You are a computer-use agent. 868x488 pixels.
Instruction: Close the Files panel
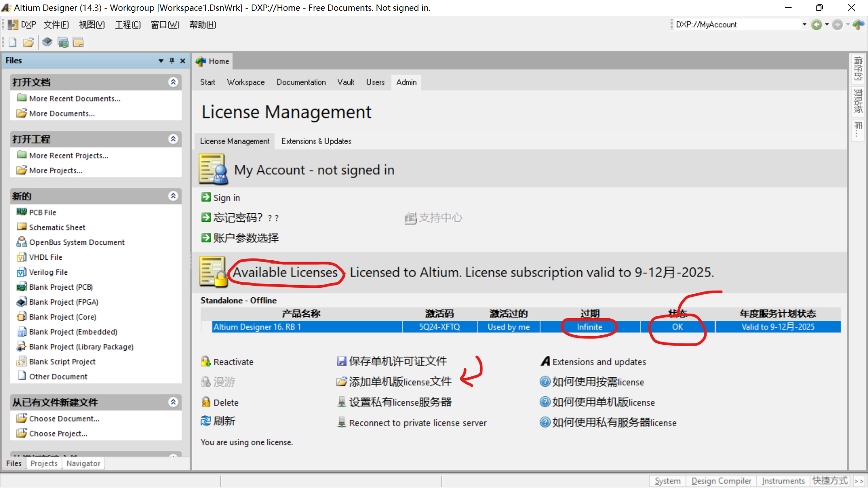pos(183,61)
